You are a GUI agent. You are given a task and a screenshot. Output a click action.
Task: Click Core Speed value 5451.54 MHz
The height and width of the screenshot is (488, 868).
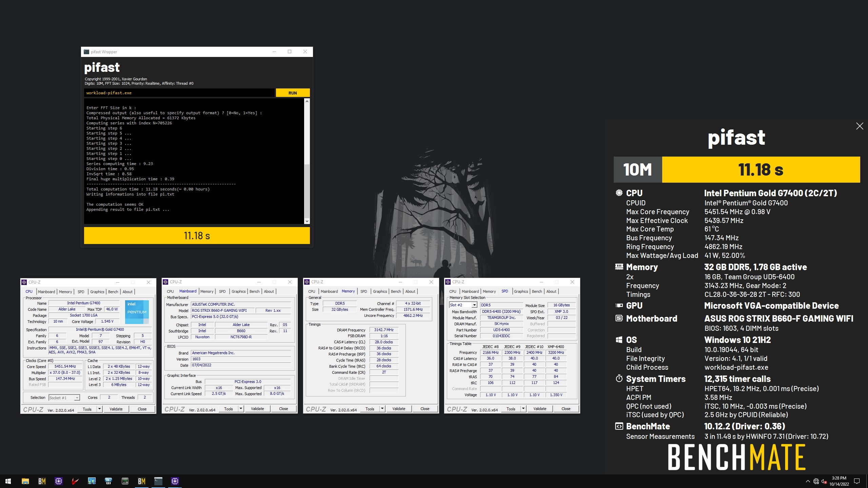coord(65,366)
